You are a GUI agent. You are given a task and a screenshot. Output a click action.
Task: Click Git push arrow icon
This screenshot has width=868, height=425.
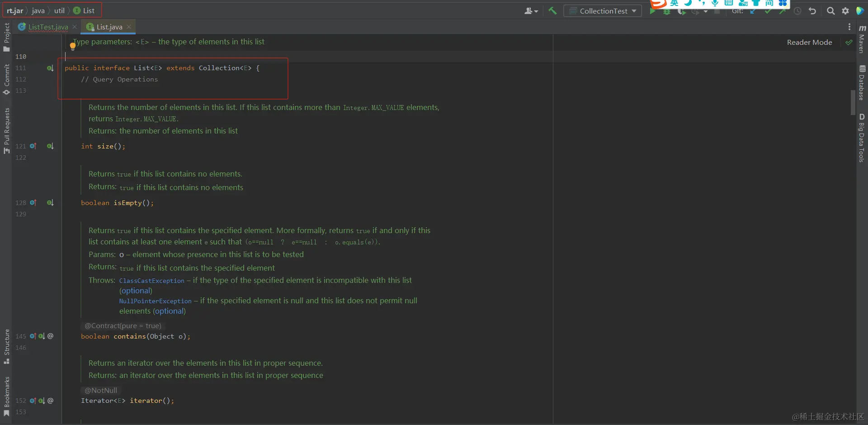[783, 12]
